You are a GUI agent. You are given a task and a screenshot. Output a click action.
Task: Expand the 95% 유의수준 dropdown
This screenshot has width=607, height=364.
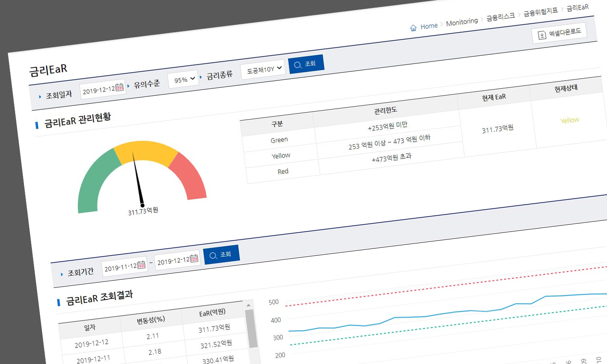click(x=183, y=79)
